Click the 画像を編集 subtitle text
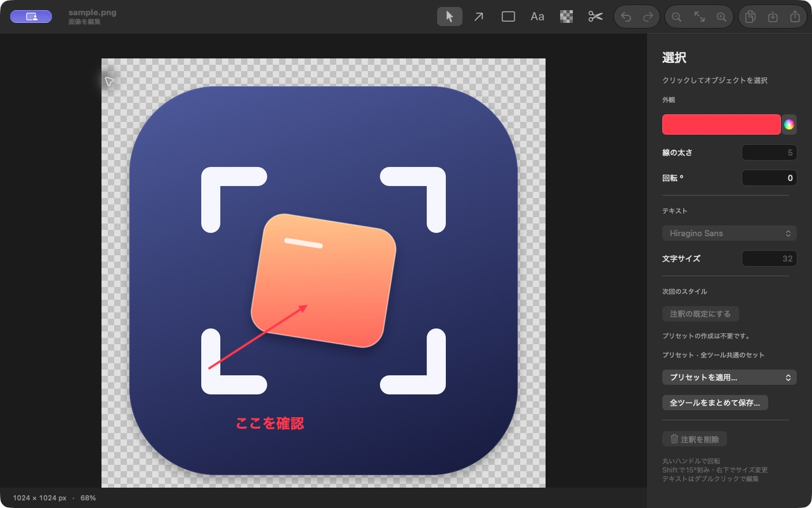812x508 pixels. click(84, 22)
